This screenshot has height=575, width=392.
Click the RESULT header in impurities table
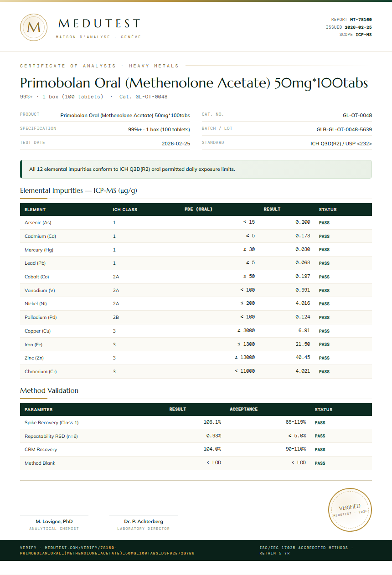pyautogui.click(x=272, y=210)
